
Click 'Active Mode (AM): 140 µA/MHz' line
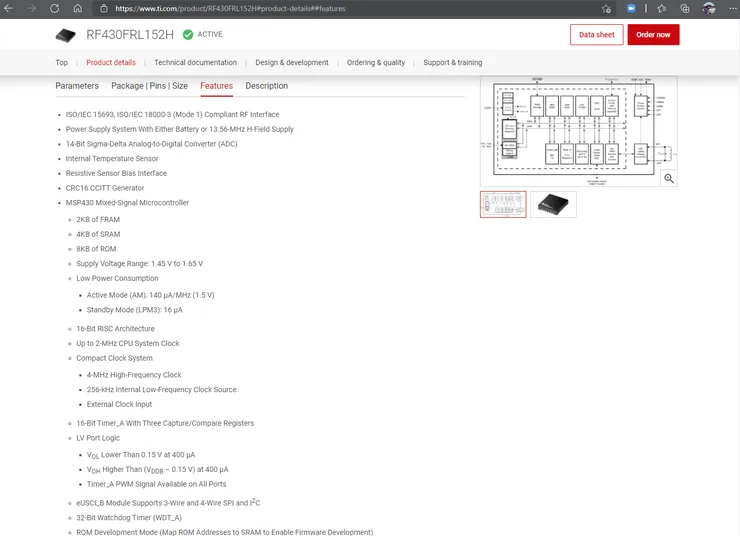click(151, 295)
